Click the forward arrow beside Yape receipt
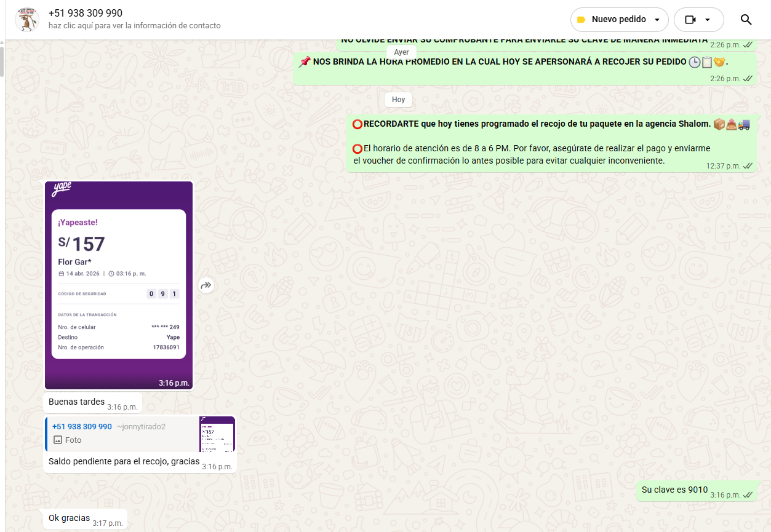Screen dimensions: 771x532 tap(206, 285)
